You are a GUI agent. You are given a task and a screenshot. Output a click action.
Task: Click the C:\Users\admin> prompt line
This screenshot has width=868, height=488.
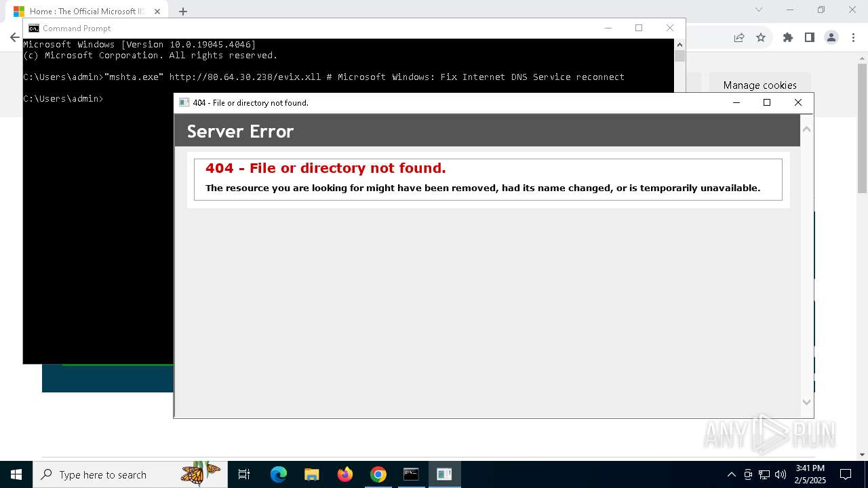coord(63,98)
